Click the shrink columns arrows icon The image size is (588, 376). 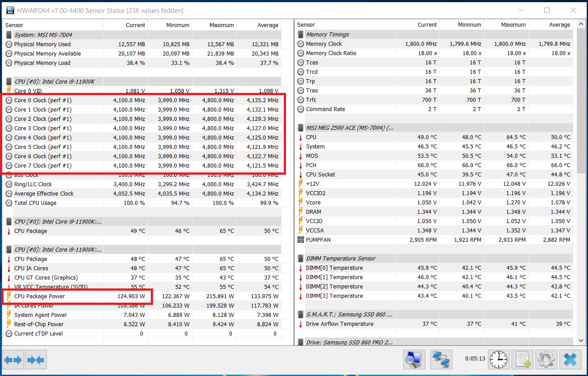tap(36, 360)
